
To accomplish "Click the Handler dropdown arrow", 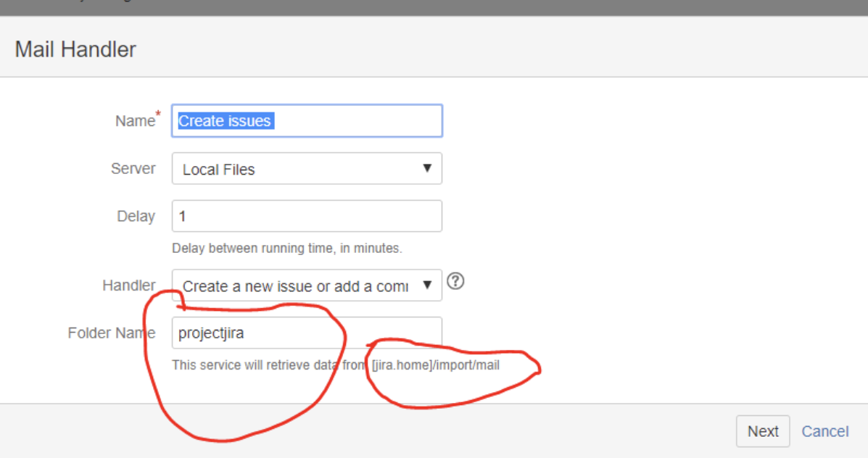I will coord(427,286).
